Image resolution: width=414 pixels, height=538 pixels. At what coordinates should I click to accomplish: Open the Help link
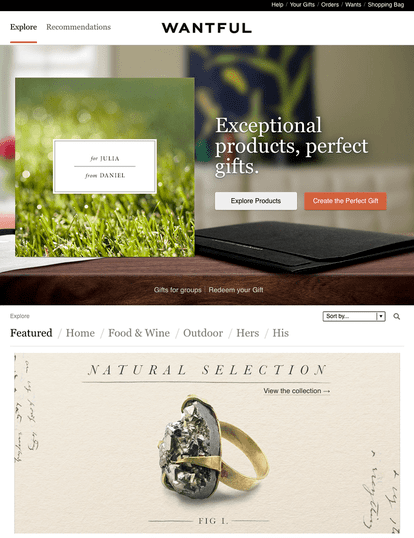tap(277, 5)
